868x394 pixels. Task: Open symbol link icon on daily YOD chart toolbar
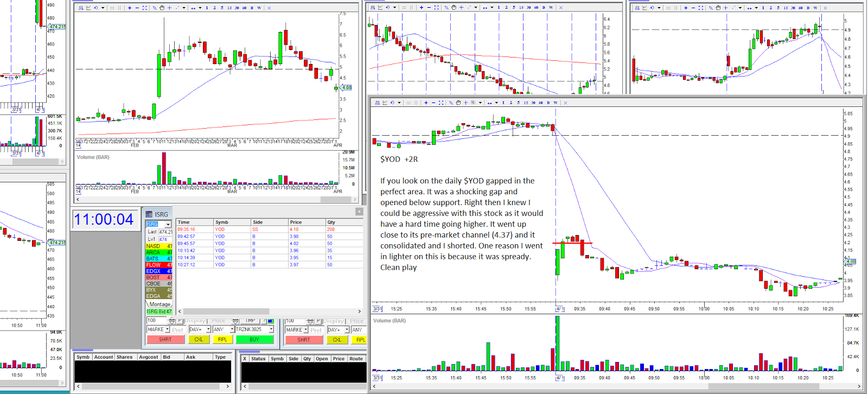pyautogui.click(x=81, y=8)
